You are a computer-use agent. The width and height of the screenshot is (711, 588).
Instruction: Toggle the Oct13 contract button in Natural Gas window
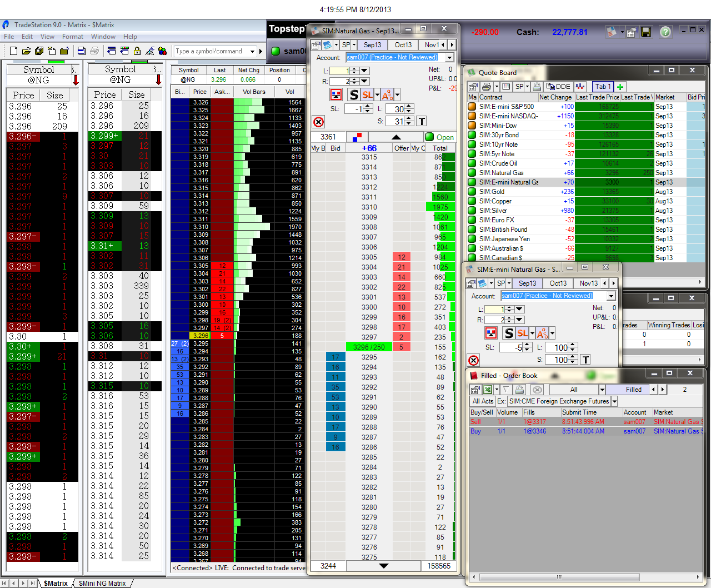(x=403, y=45)
